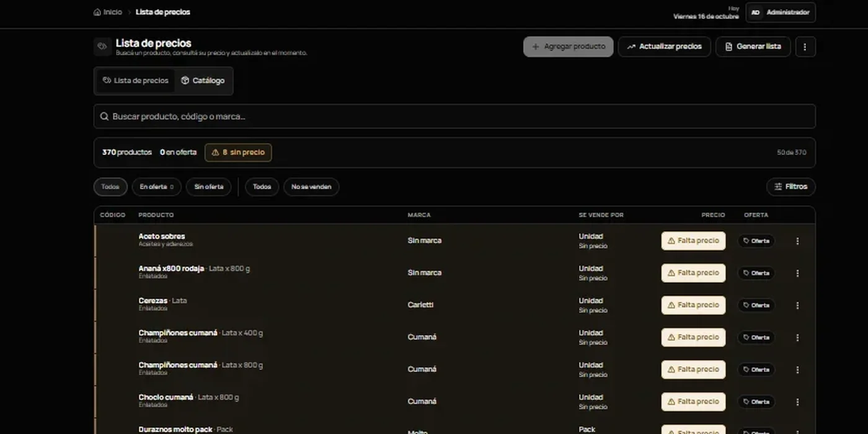This screenshot has height=434, width=868.
Task: Click the product name Ananá x800 rodaja
Action: pyautogui.click(x=171, y=268)
